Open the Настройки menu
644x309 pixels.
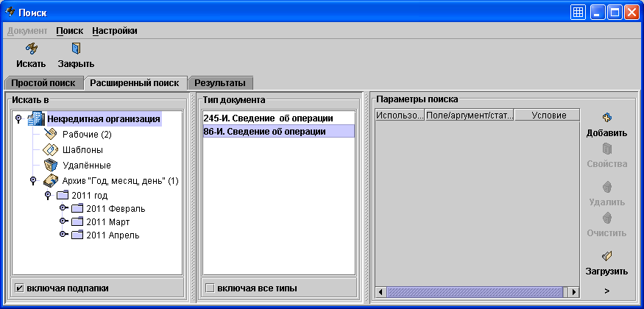115,31
